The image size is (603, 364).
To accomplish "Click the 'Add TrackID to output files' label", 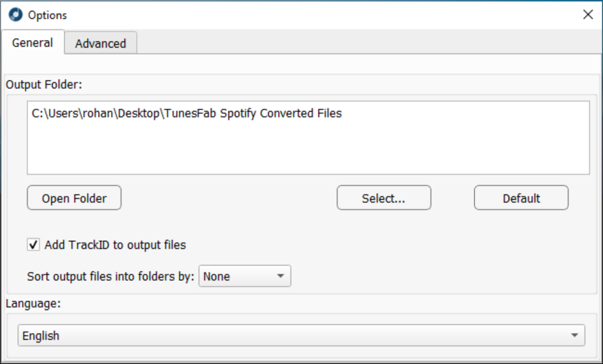I will (x=115, y=245).
